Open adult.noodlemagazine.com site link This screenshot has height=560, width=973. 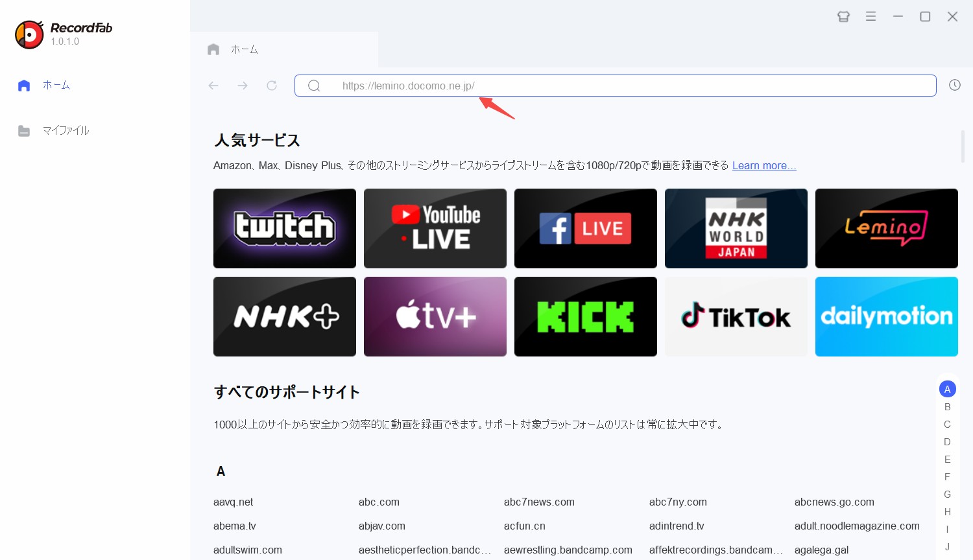coord(857,526)
